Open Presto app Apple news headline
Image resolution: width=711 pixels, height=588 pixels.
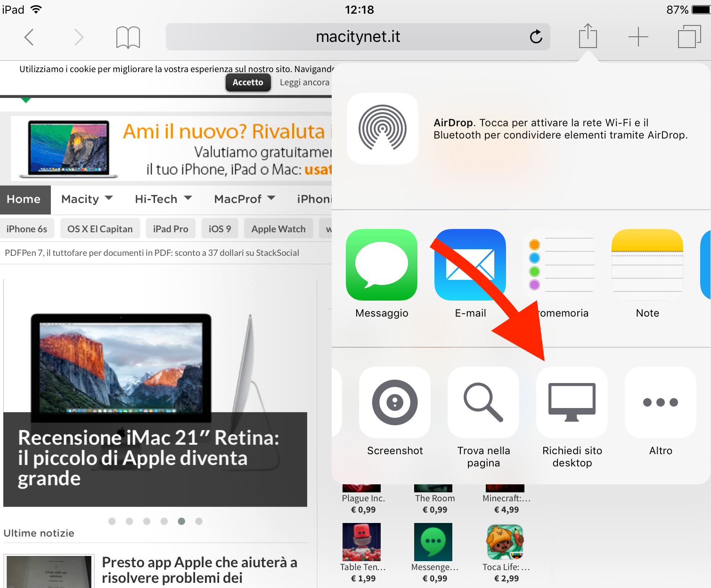pos(200,570)
